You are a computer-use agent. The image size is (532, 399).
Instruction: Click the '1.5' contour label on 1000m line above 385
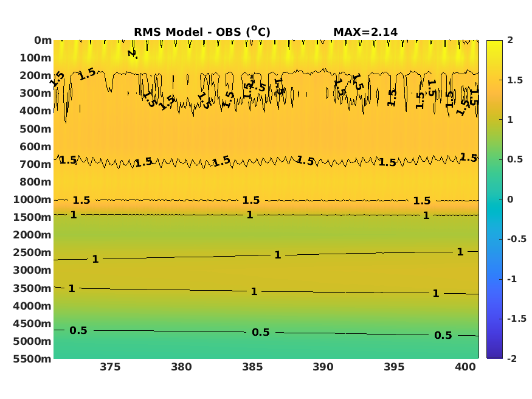click(x=251, y=200)
